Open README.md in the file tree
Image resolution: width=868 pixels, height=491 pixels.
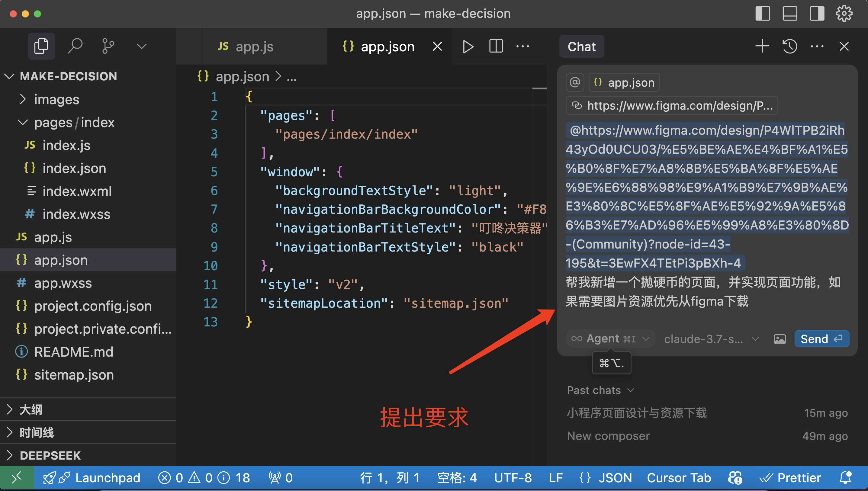pyautogui.click(x=88, y=352)
